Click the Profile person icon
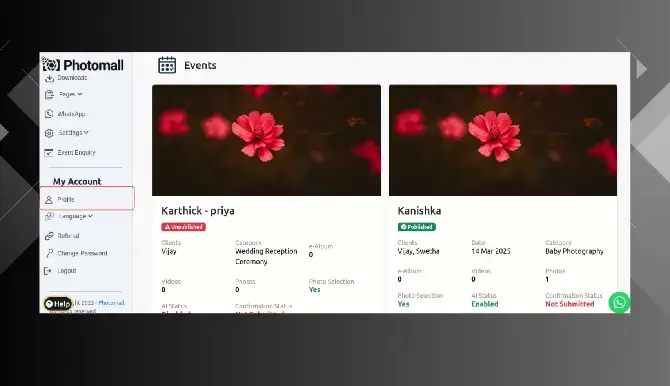The image size is (670, 386). (49, 200)
